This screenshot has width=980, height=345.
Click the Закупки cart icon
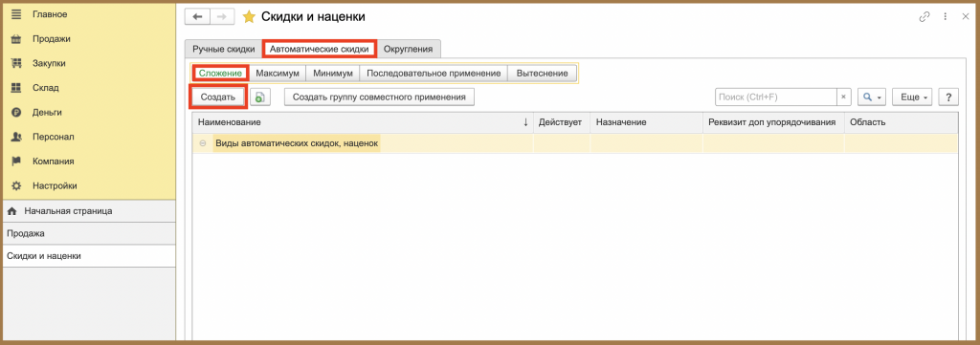(17, 63)
